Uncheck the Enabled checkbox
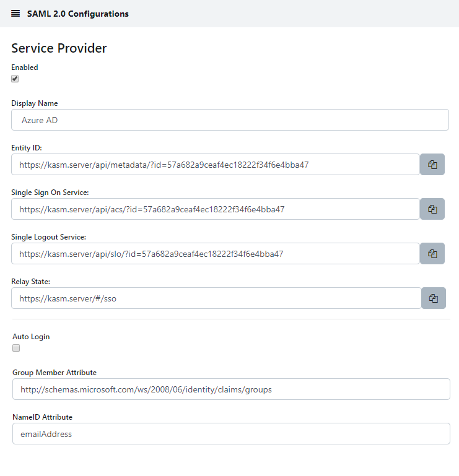 pyautogui.click(x=15, y=79)
